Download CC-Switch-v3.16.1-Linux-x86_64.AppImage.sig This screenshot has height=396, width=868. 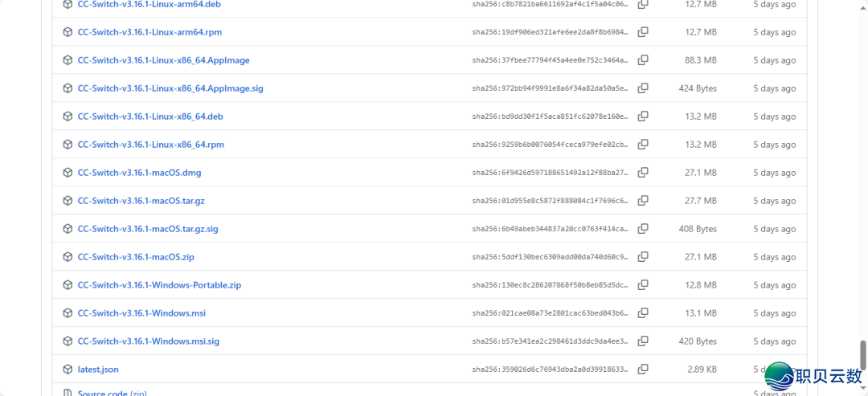tap(170, 88)
